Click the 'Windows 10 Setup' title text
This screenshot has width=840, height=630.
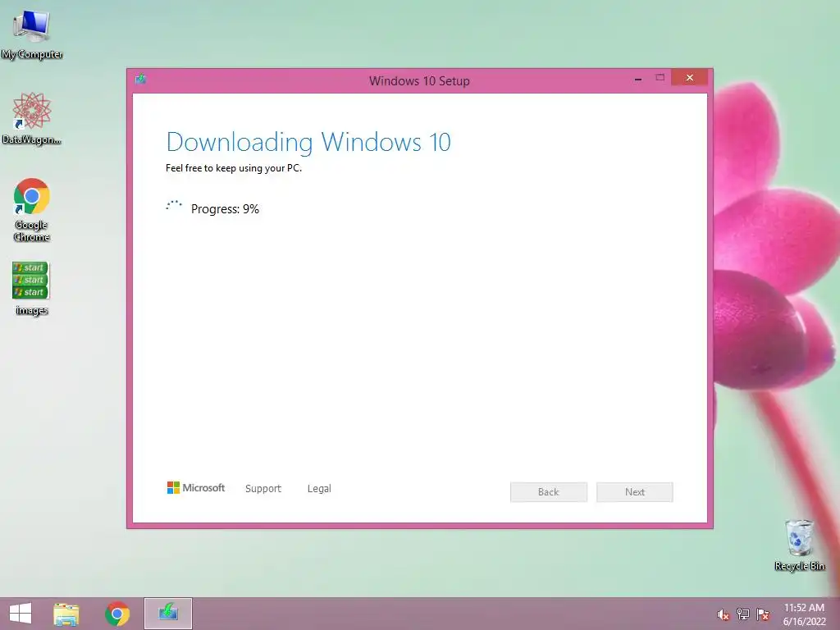(419, 81)
